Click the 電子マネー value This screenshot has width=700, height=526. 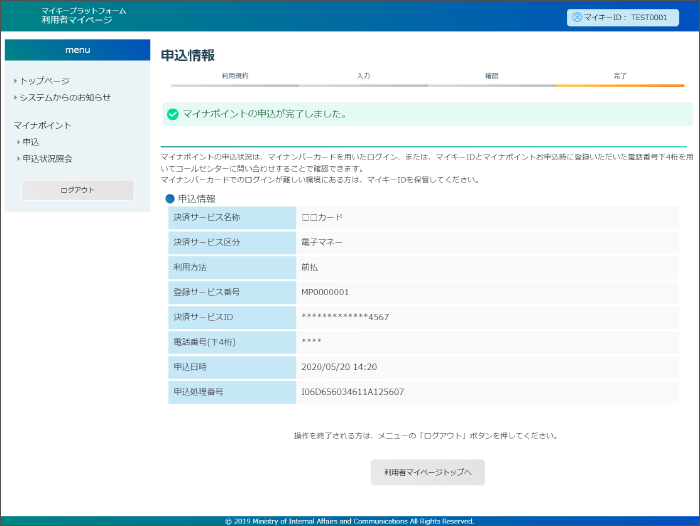coord(322,242)
